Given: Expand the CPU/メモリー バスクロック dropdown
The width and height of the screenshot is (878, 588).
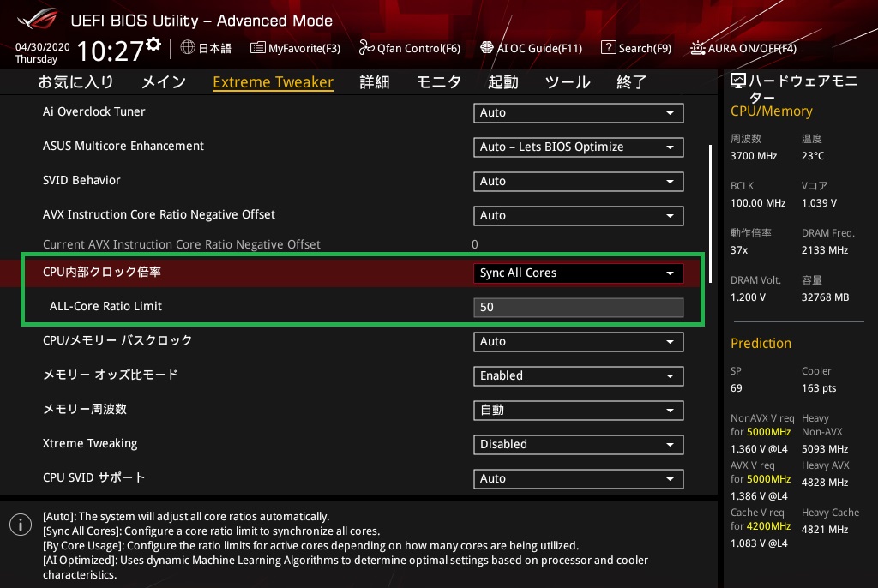Looking at the screenshot, I should [x=578, y=342].
